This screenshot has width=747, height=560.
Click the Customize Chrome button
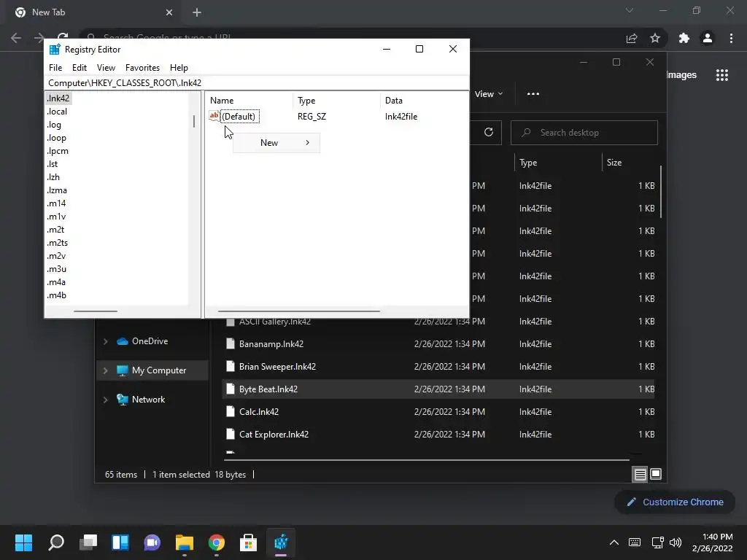coord(675,502)
